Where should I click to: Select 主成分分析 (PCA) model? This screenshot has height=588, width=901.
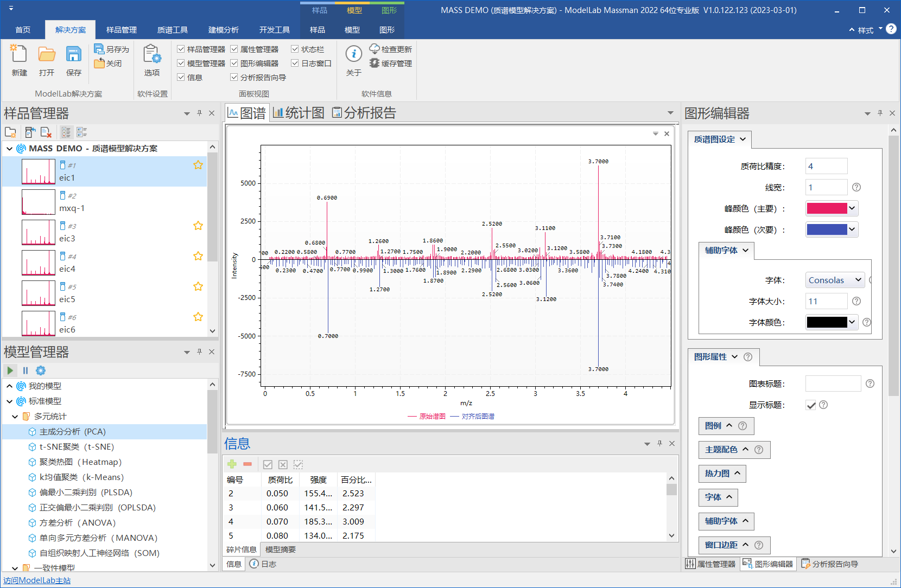click(x=73, y=432)
